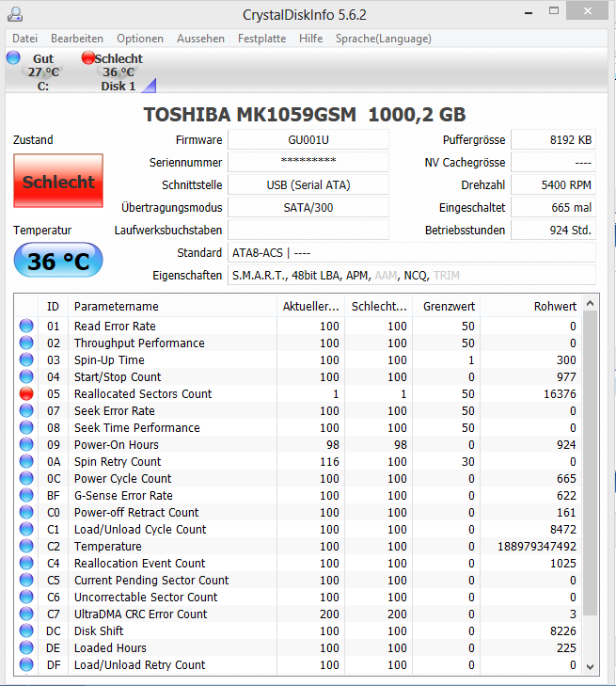Image resolution: width=616 pixels, height=686 pixels.
Task: Click the Standard field ATA8-ACS
Action: 412,253
